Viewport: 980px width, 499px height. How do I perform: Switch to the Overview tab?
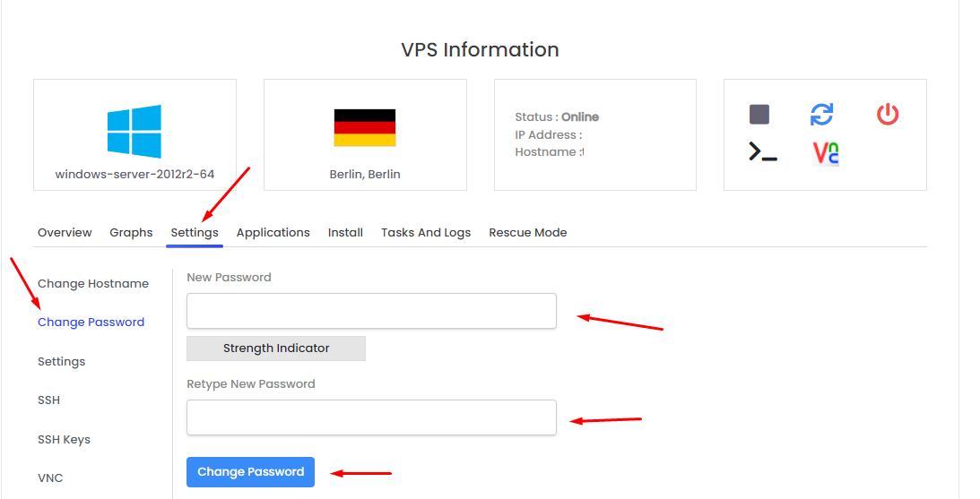65,232
